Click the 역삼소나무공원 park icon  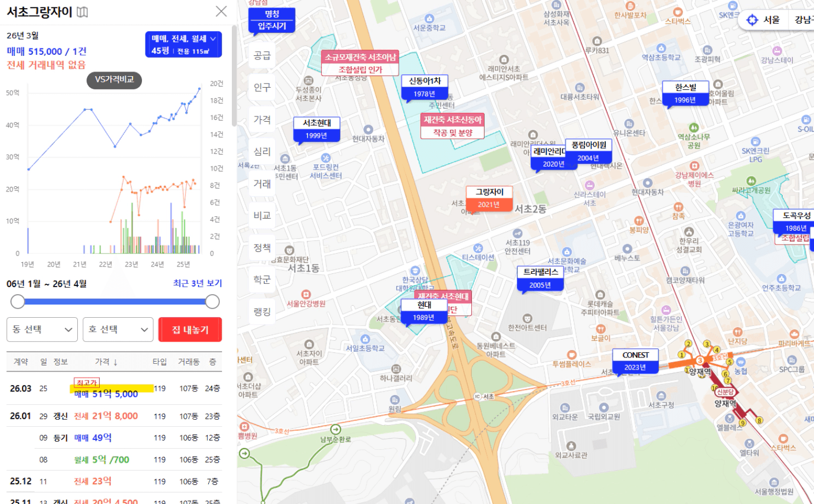pos(694,127)
